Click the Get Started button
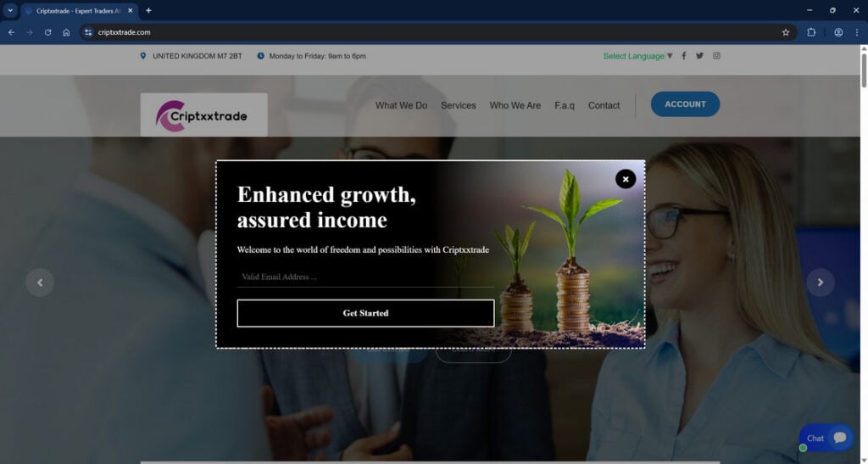 pos(366,313)
